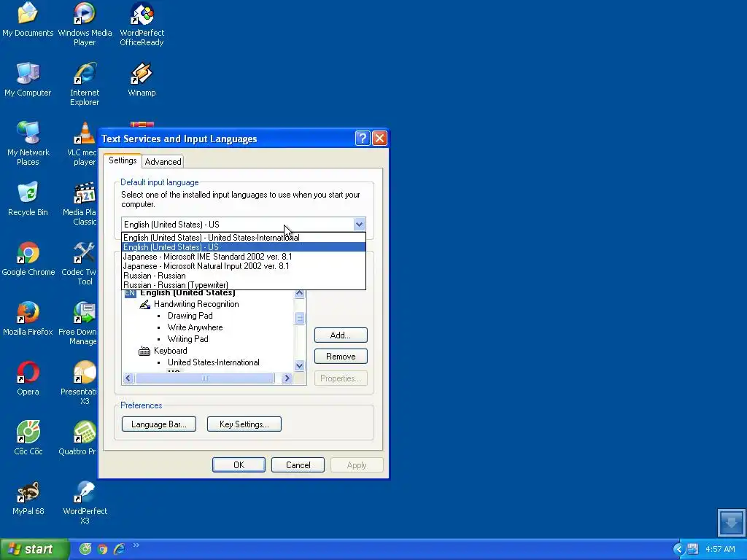This screenshot has height=560, width=747.
Task: Confirm with the OK button
Action: 239,464
